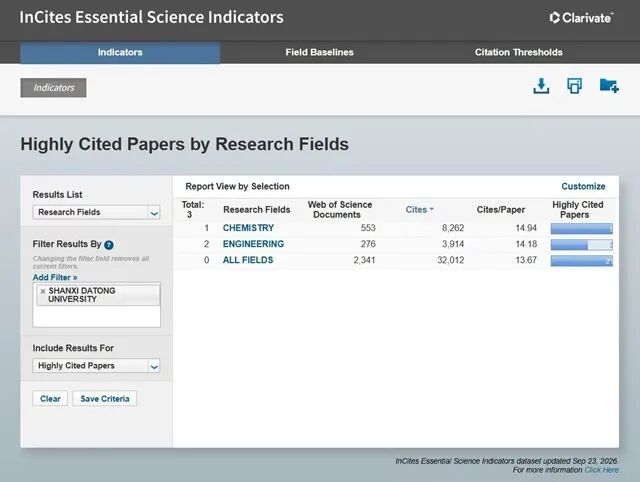Select the Engineering cites/paper value 14.18
This screenshot has width=640, height=482.
(526, 244)
